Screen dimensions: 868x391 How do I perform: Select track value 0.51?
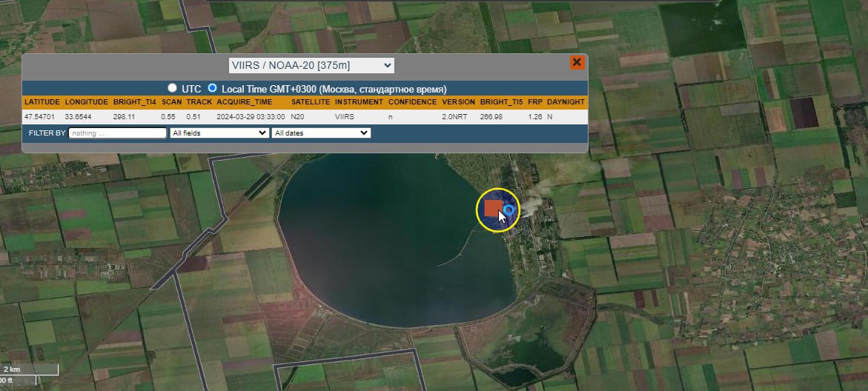(193, 117)
